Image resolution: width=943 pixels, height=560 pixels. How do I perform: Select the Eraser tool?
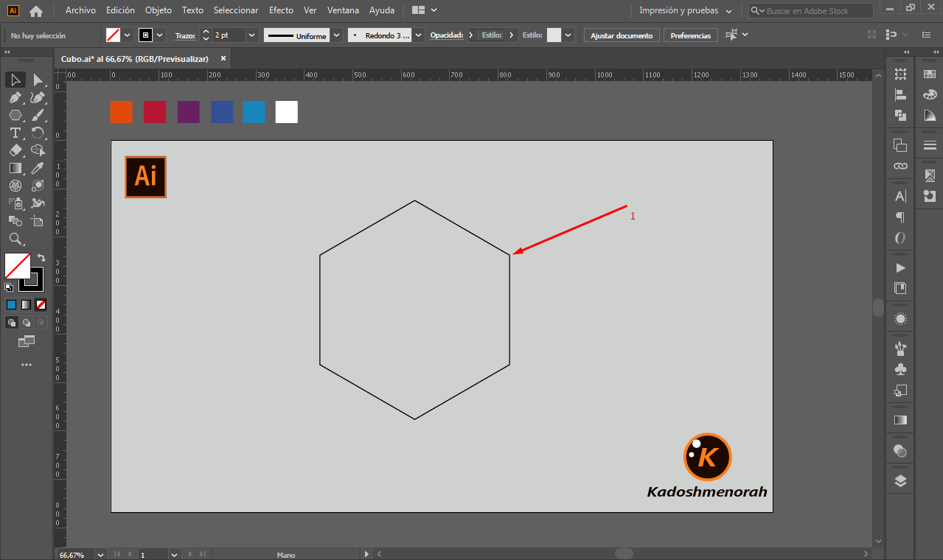[x=15, y=150]
